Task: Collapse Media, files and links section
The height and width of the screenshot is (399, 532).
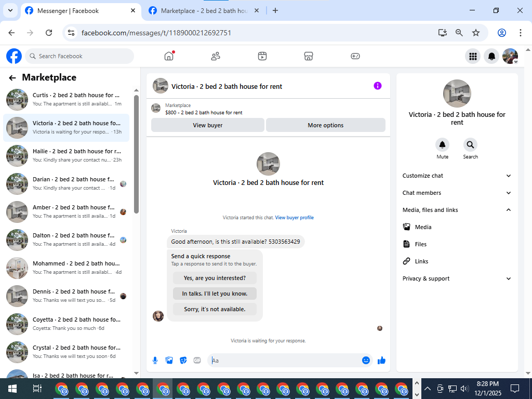Action: [457, 210]
